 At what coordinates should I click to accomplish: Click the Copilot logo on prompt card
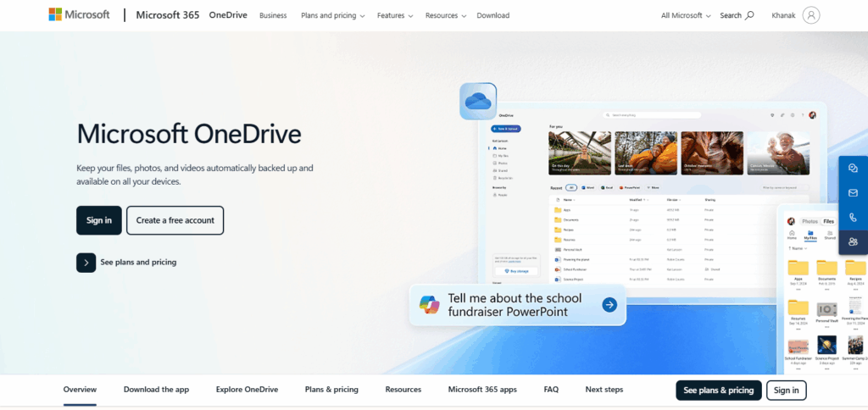[x=429, y=305]
